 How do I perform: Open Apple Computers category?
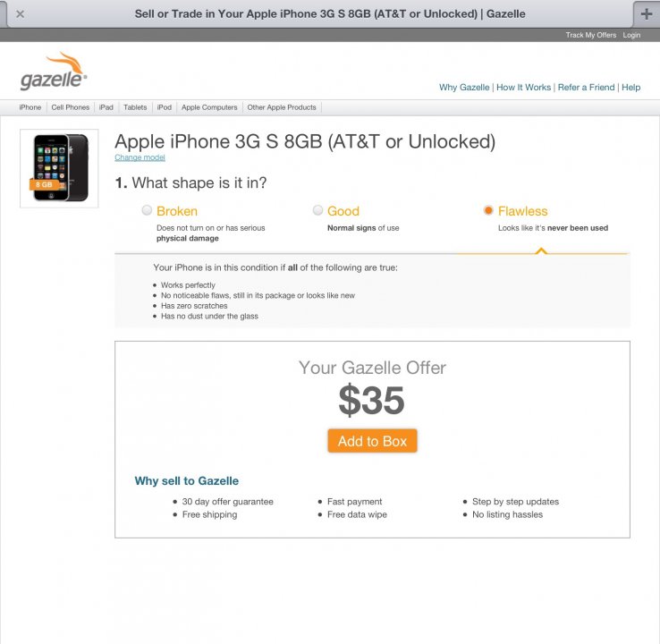(209, 107)
